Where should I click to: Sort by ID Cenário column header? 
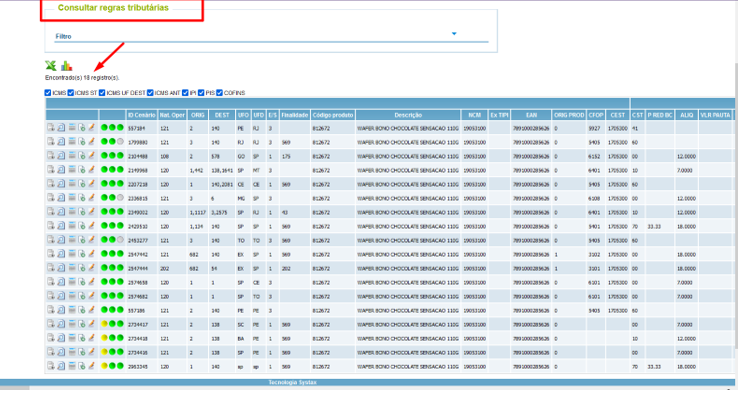click(141, 115)
